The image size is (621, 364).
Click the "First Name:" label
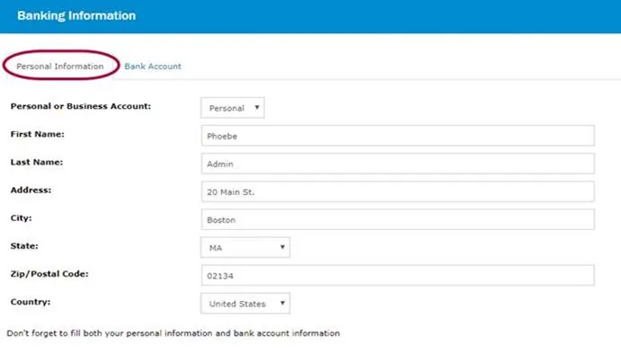pos(37,134)
